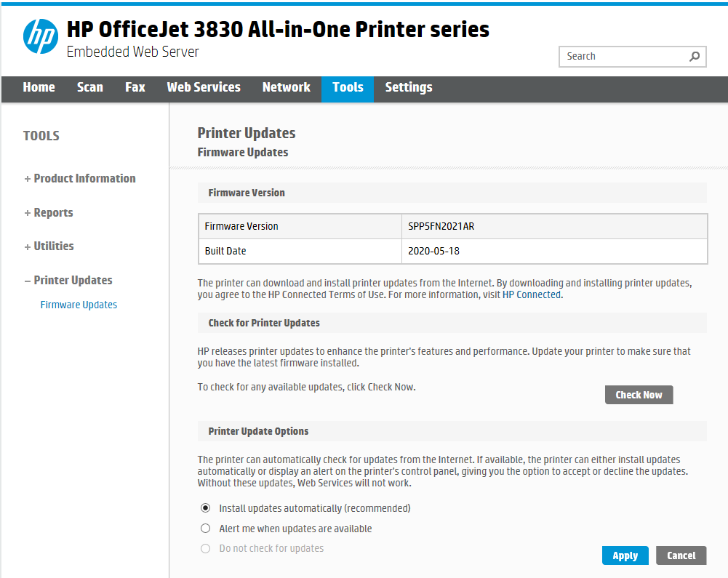Image resolution: width=728 pixels, height=578 pixels.
Task: Open the Settings tab
Action: coord(409,87)
